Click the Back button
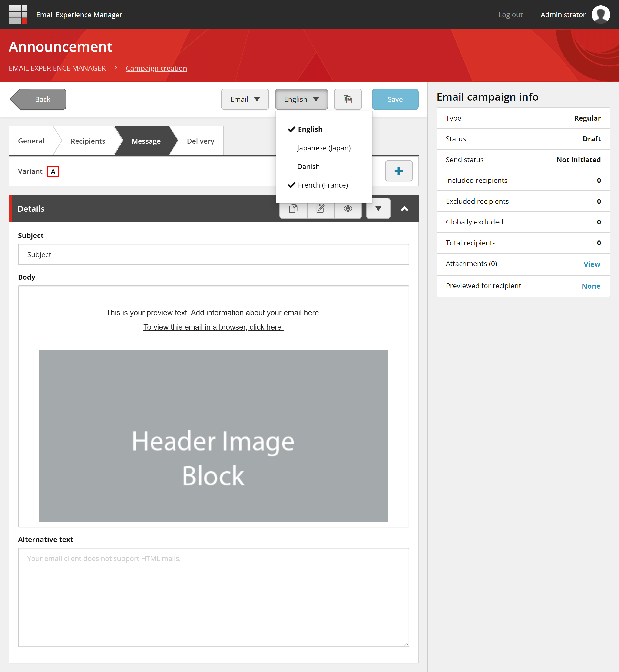Viewport: 619px width, 672px height. [x=38, y=99]
